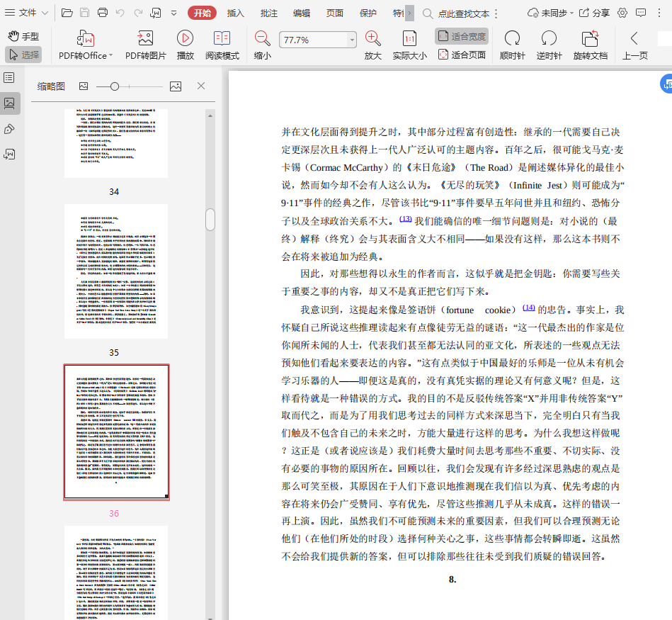Viewport: 672px width, 620px height.
Task: Select page 35 thumbnail
Action: pyautogui.click(x=116, y=271)
